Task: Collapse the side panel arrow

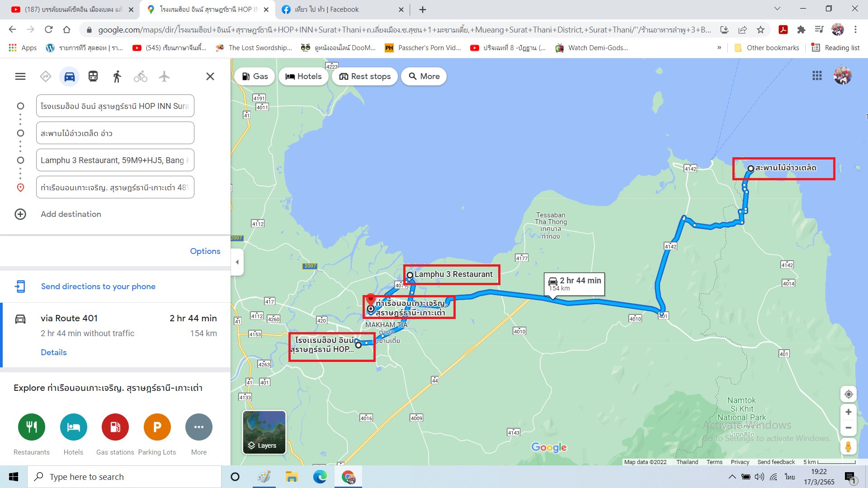Action: pos(237,262)
